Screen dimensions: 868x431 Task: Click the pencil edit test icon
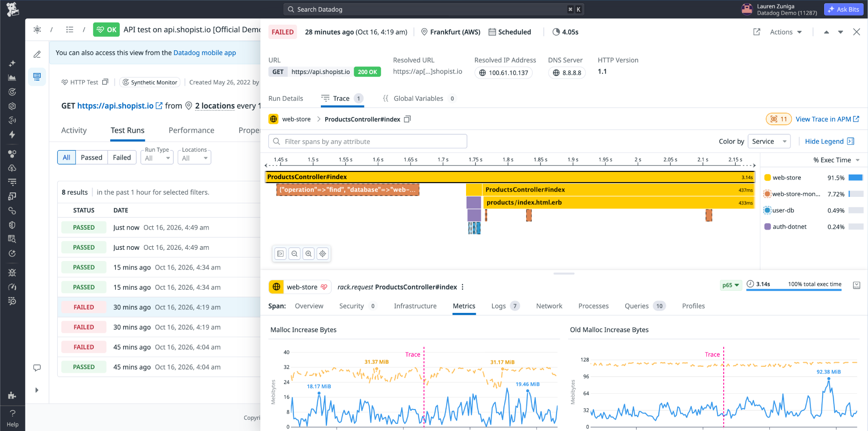pos(37,54)
